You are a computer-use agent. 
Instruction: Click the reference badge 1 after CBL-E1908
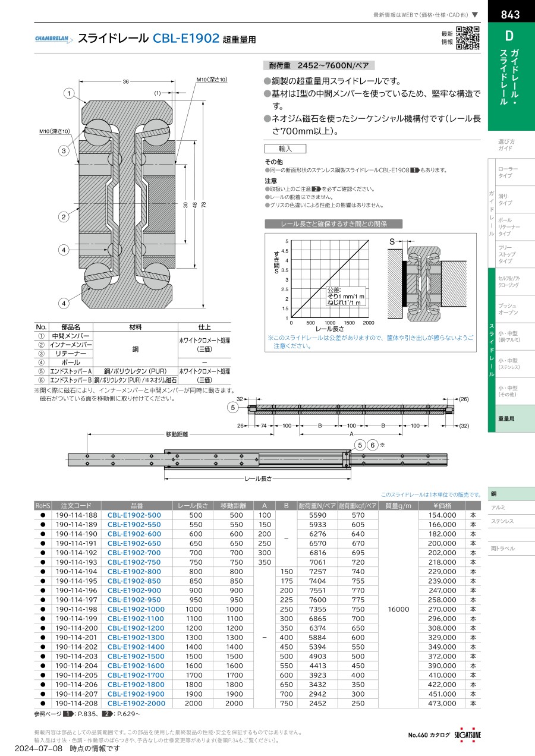tap(415, 170)
